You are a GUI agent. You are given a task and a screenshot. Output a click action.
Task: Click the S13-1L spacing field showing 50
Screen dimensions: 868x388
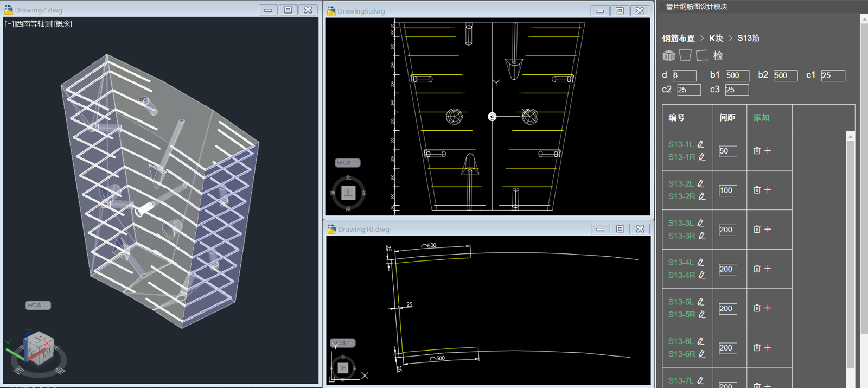pyautogui.click(x=728, y=151)
